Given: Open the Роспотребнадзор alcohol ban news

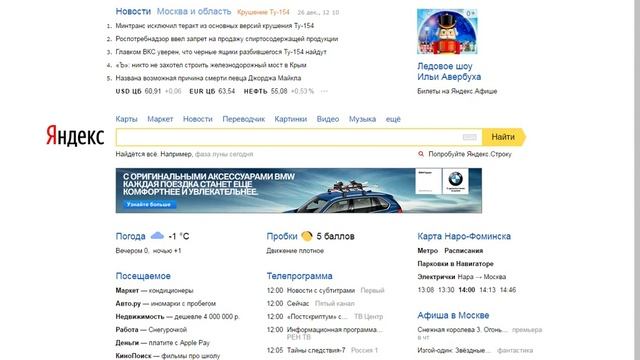Looking at the screenshot, I should click(227, 39).
